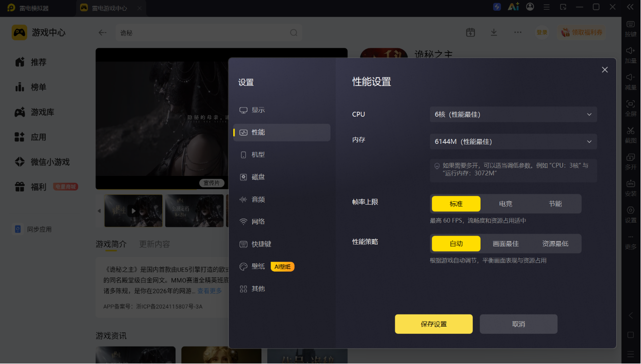The width and height of the screenshot is (641, 364).
Task: Open the calendar reservation icon
Action: tap(470, 32)
